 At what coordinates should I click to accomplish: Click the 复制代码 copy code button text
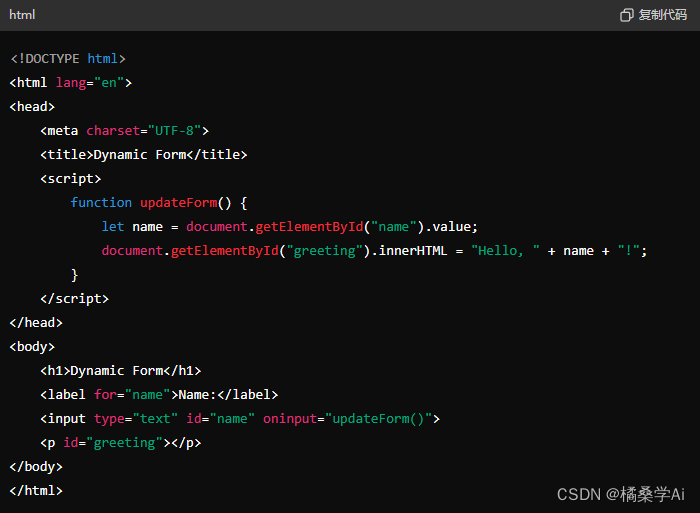663,15
